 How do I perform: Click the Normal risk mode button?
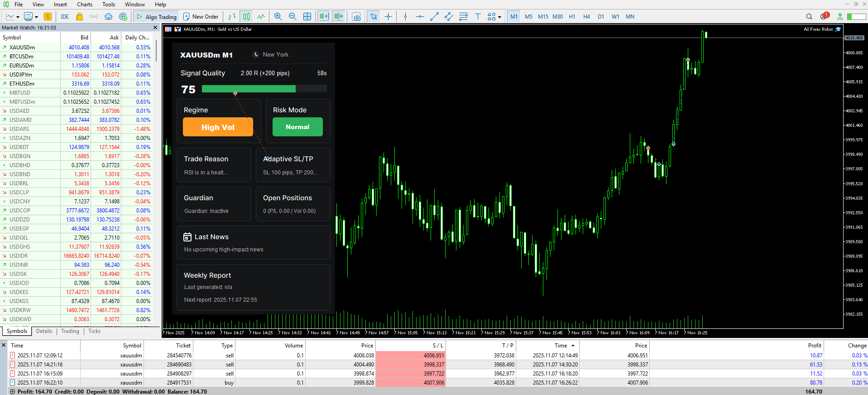[x=297, y=127]
